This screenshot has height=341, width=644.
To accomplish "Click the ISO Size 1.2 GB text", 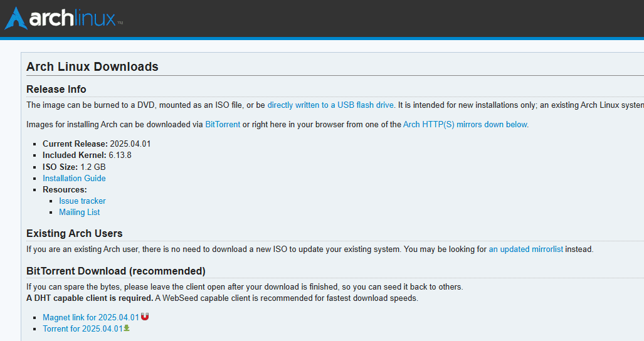I will 93,167.
